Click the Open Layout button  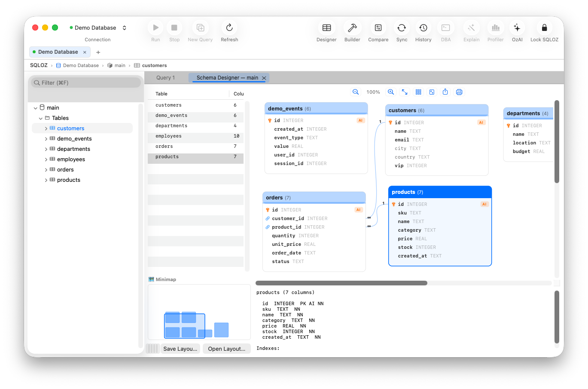pyautogui.click(x=227, y=349)
